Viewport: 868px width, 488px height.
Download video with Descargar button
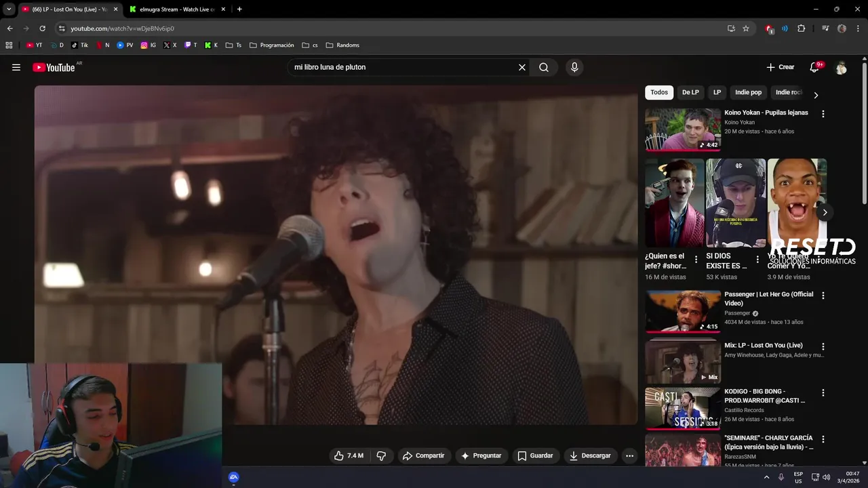point(590,455)
